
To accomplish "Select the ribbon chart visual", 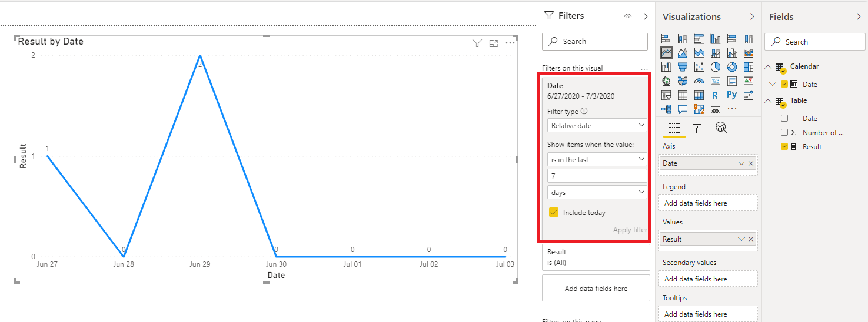I will pyautogui.click(x=749, y=53).
